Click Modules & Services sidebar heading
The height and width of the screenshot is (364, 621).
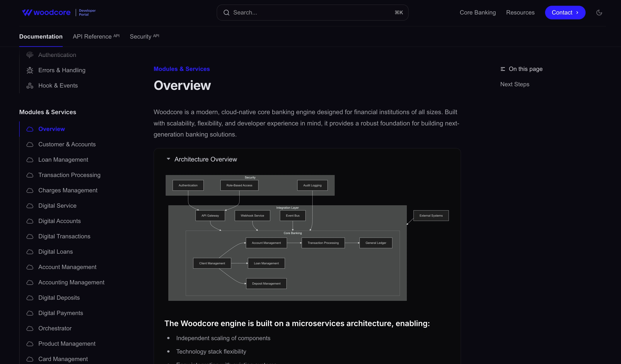click(x=48, y=112)
